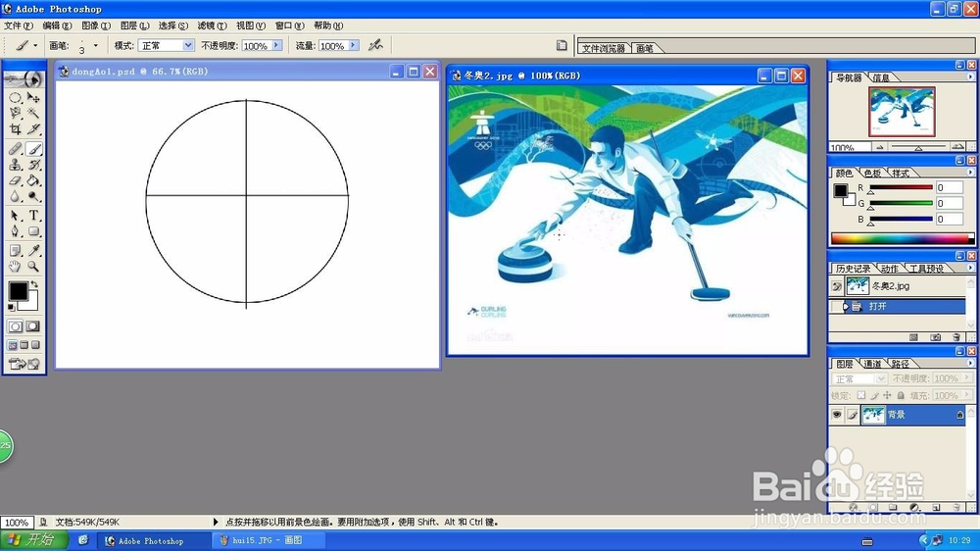Select the Magic Wand tool

pyautogui.click(x=33, y=113)
